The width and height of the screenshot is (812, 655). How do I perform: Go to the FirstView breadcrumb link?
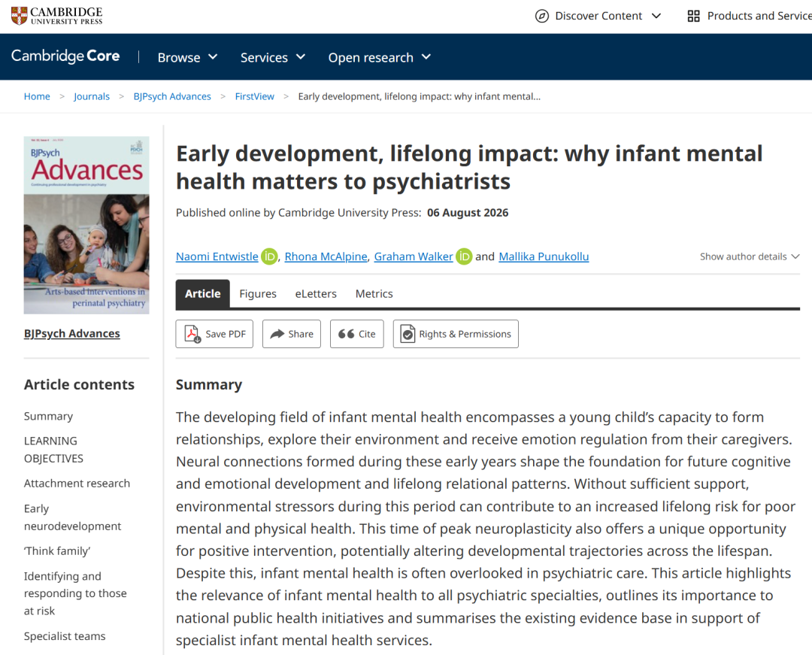coord(254,96)
